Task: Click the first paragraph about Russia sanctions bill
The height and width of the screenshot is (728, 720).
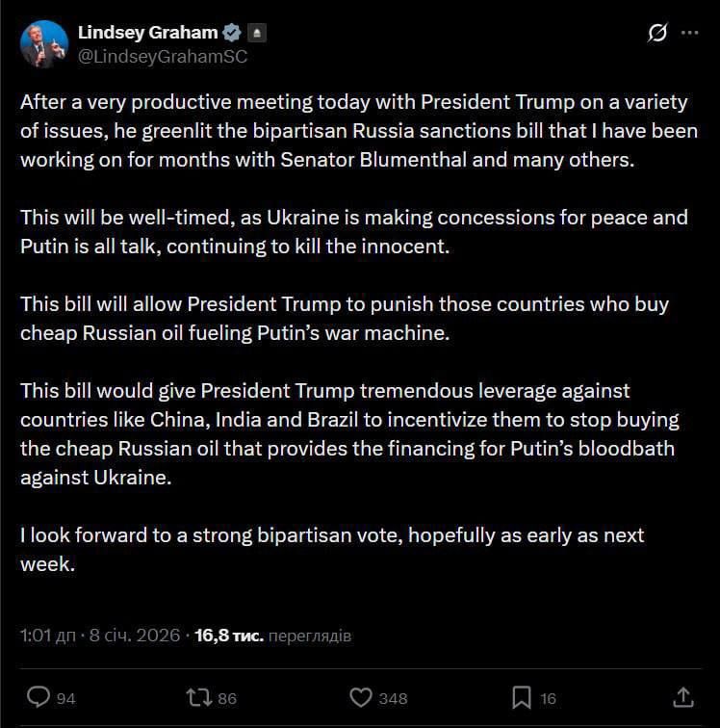Action: coord(358,131)
